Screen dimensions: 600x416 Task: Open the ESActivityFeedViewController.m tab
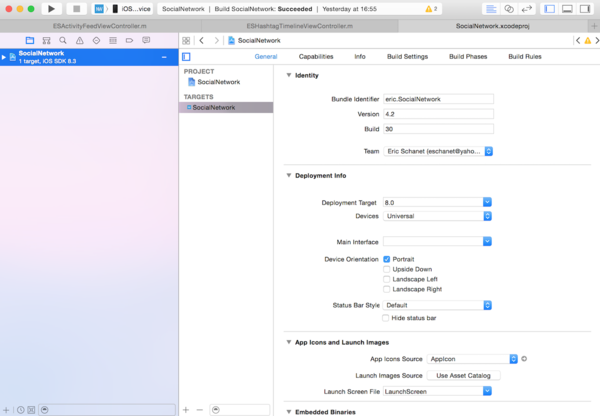tap(100, 26)
